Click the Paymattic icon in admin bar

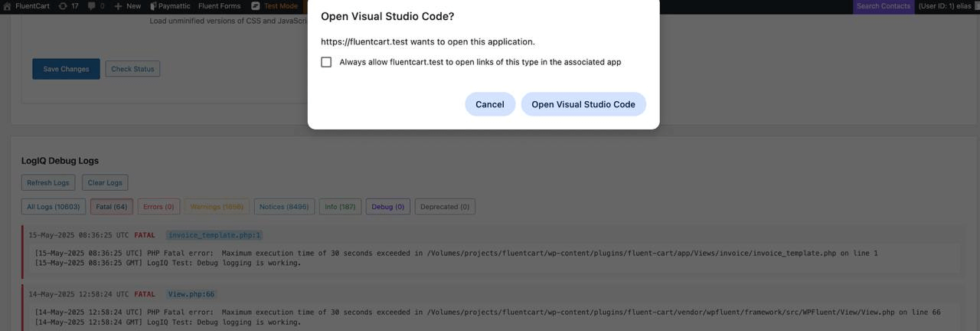tap(154, 6)
